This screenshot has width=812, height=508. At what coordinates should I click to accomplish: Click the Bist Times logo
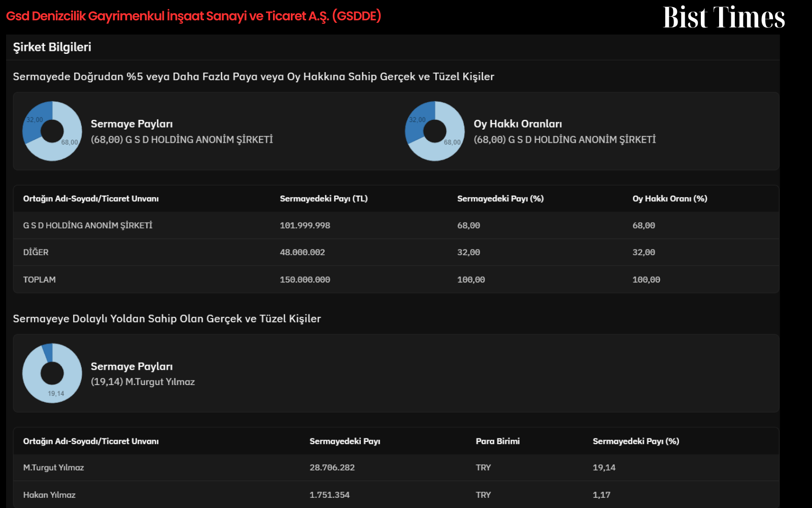tap(724, 17)
